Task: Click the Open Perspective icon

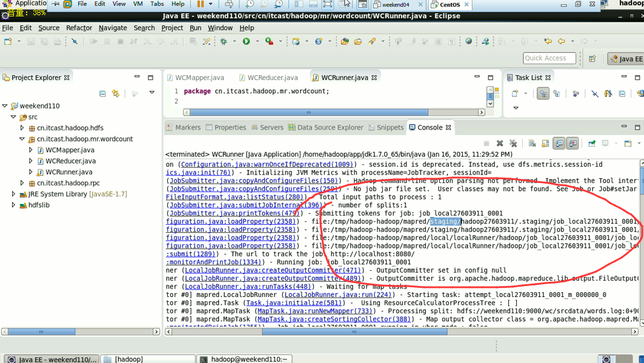Action: click(593, 59)
